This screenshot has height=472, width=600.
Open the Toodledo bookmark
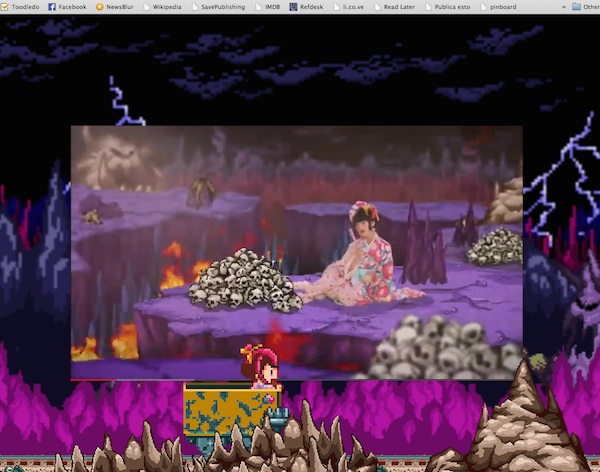coord(20,7)
